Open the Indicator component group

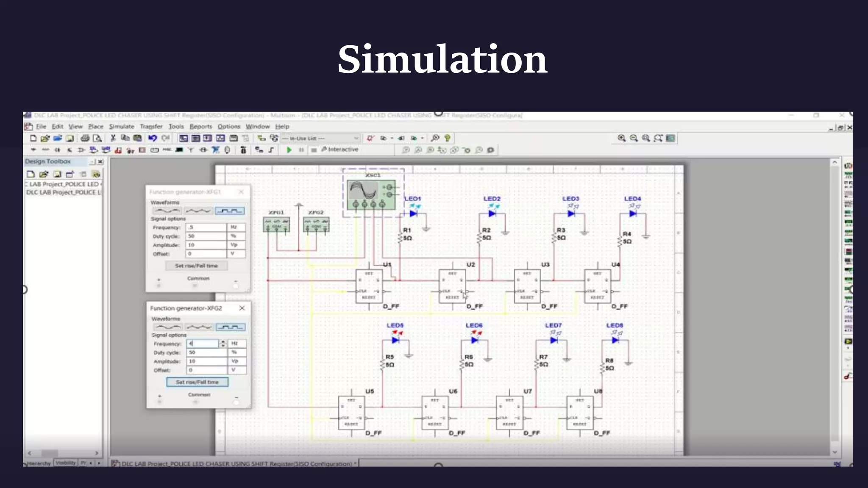(142, 150)
